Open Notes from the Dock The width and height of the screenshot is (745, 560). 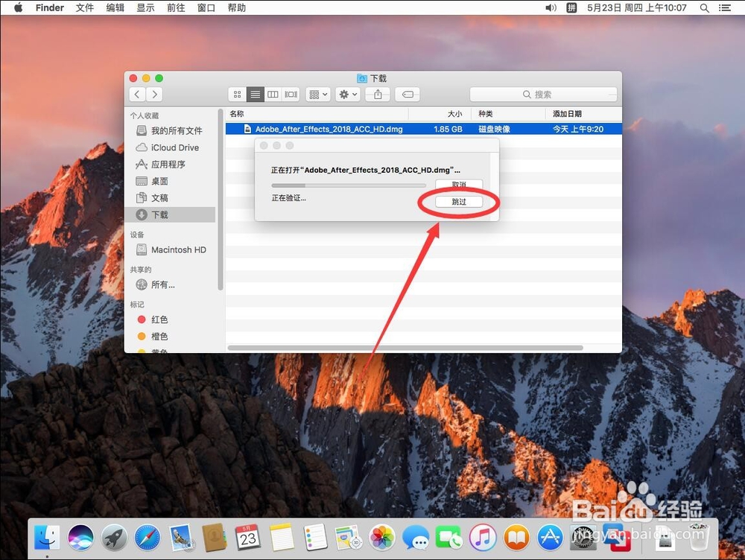[282, 538]
